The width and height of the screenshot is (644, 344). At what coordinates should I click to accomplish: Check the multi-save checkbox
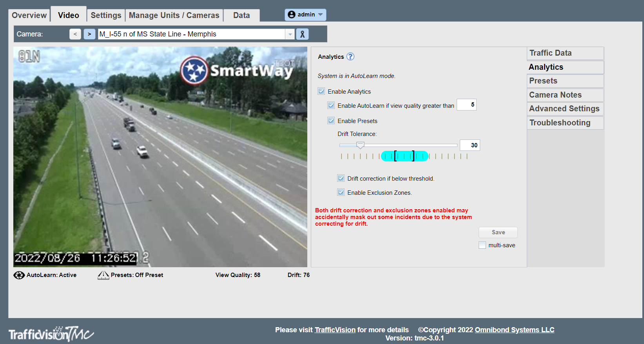pyautogui.click(x=483, y=245)
